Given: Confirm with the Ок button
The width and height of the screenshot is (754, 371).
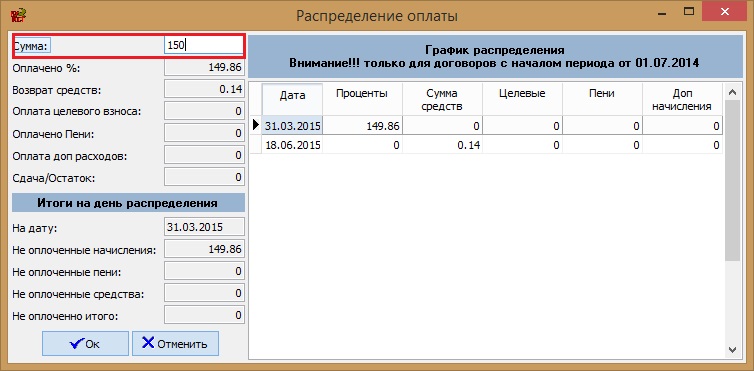Looking at the screenshot, I should click(x=85, y=344).
